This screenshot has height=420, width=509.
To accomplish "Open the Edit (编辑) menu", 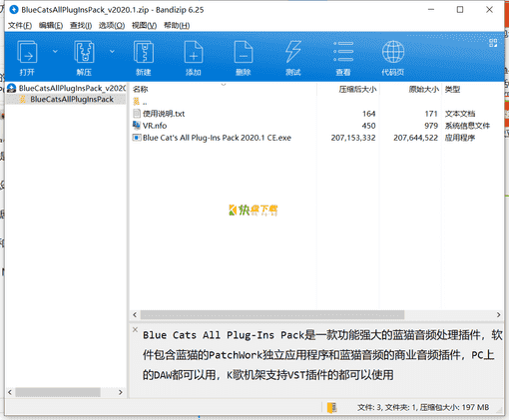I will click(51, 25).
